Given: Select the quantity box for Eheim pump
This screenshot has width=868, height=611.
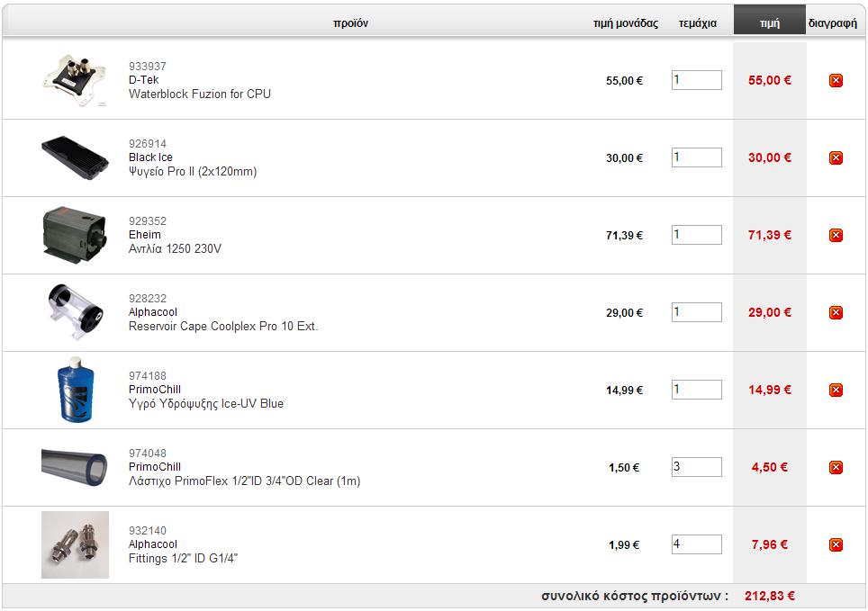Looking at the screenshot, I should pos(696,235).
